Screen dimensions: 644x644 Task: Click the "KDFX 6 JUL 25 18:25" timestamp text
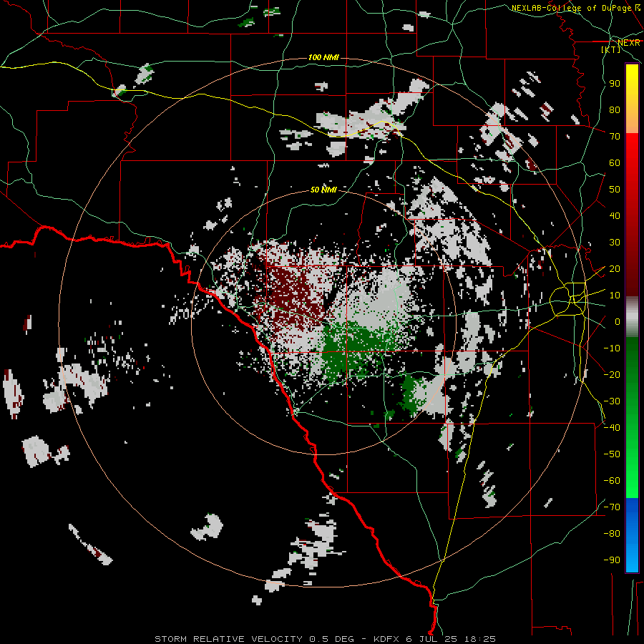pos(434,639)
